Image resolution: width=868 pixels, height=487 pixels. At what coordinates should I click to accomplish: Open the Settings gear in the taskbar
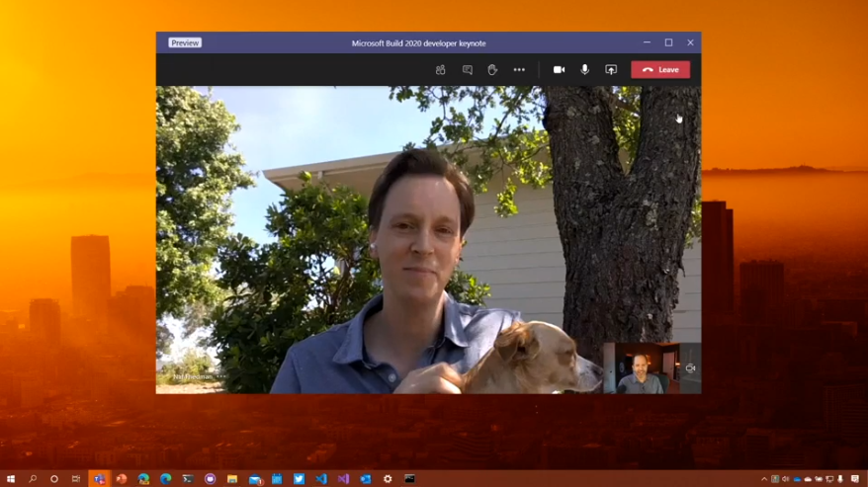pyautogui.click(x=388, y=479)
